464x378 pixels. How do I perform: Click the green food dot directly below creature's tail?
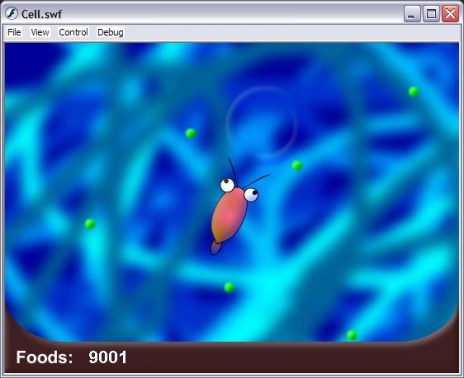[229, 287]
